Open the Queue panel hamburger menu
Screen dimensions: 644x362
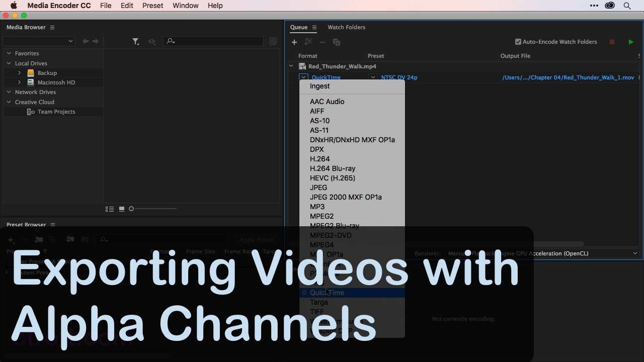314,27
